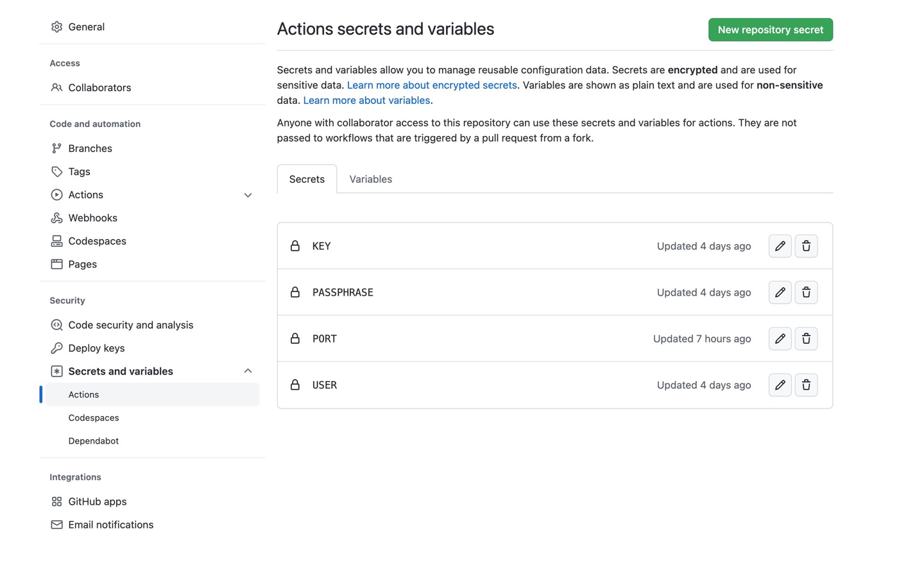924x563 pixels.
Task: Switch to the Variables tab
Action: (x=370, y=179)
